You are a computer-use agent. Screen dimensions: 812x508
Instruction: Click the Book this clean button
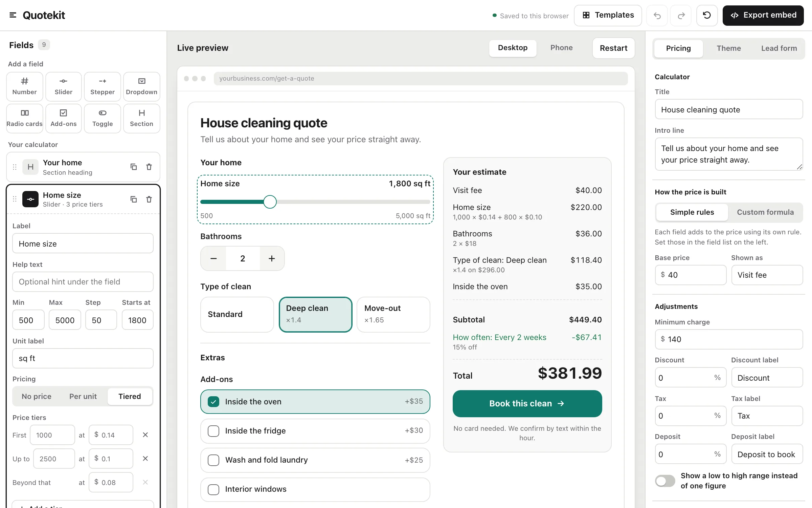coord(527,403)
